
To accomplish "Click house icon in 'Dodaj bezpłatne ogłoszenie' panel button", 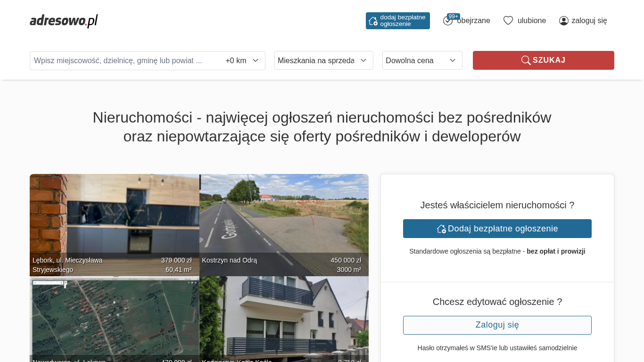I will 441,229.
